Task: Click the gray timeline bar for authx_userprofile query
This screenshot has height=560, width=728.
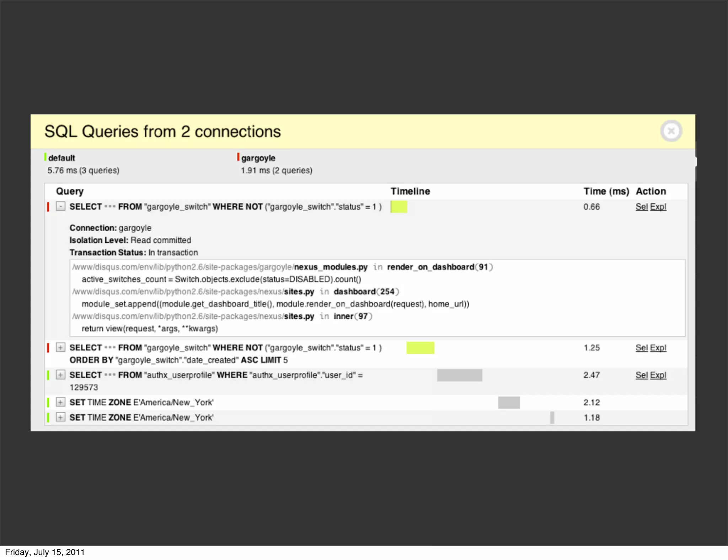Action: pos(459,375)
